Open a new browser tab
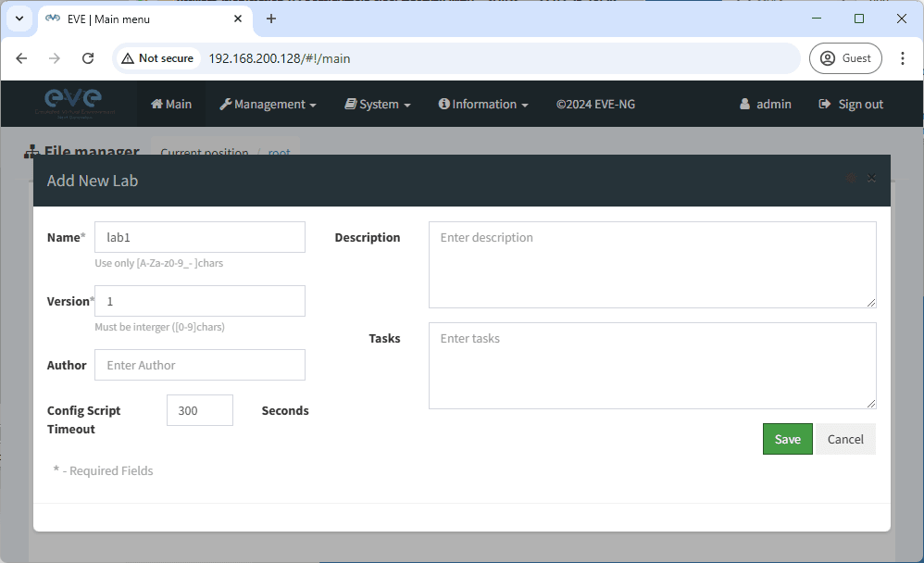This screenshot has width=924, height=563. (271, 19)
